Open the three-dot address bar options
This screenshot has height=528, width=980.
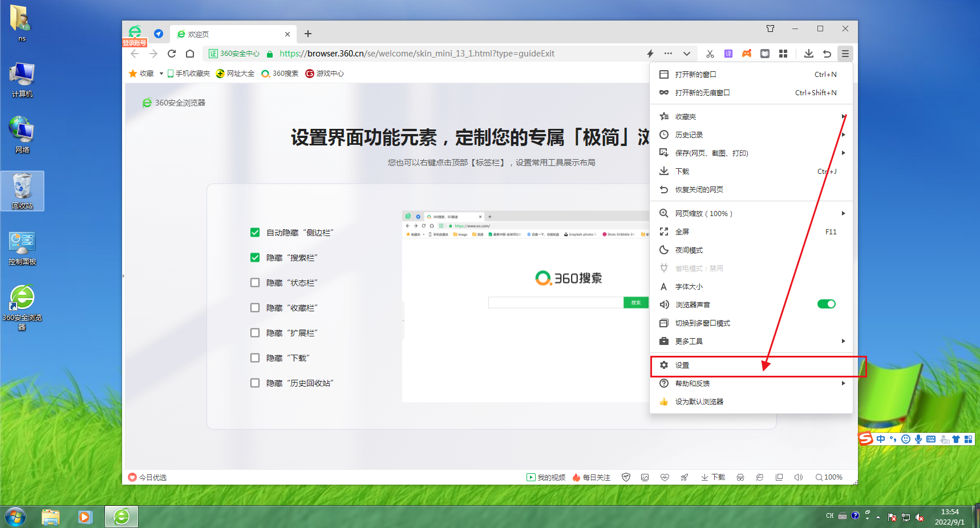pyautogui.click(x=668, y=54)
